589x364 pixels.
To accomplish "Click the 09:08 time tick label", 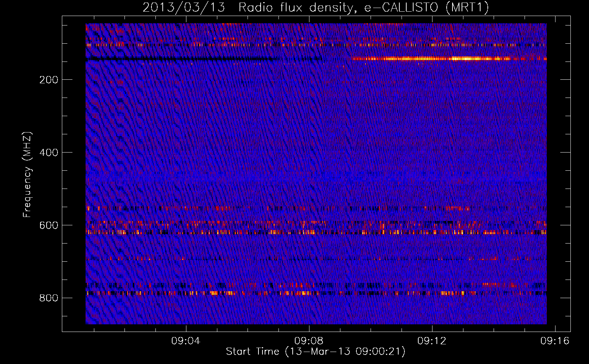I will tap(309, 341).
